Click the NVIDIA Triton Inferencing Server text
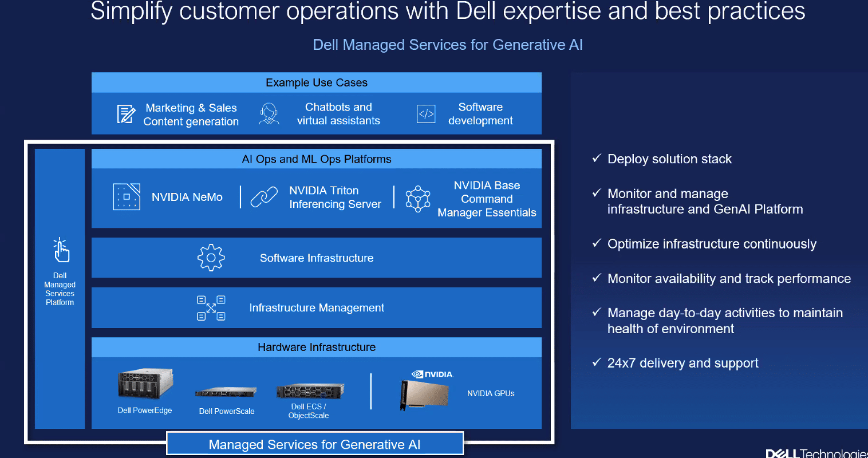868x458 pixels. (335, 197)
